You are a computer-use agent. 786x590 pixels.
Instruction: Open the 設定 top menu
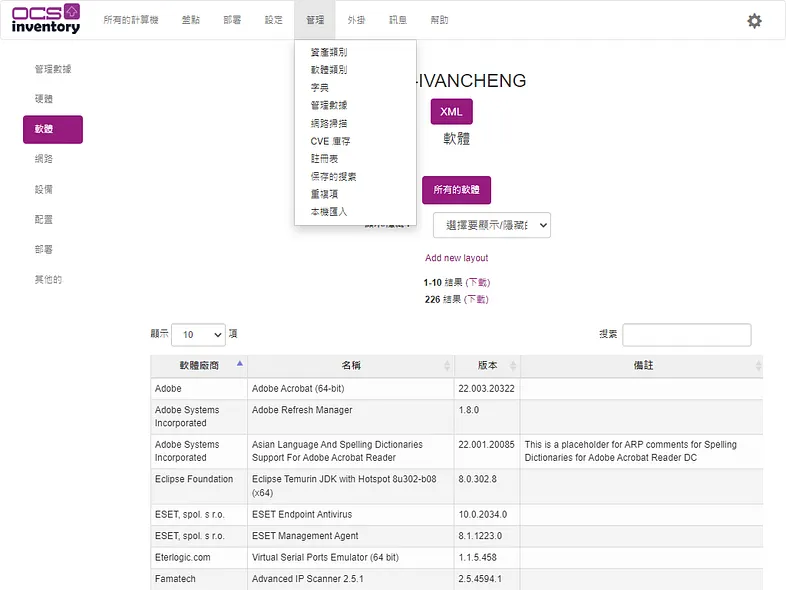coord(274,20)
